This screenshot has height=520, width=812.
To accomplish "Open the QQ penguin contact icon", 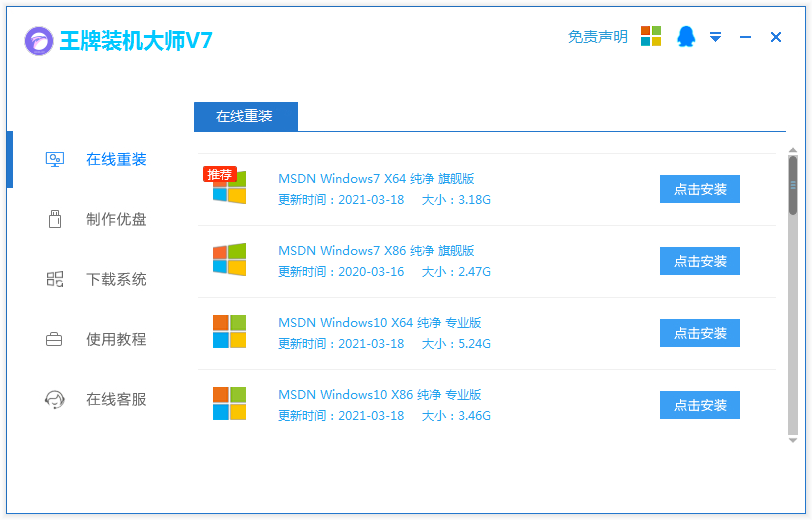I will coord(686,36).
